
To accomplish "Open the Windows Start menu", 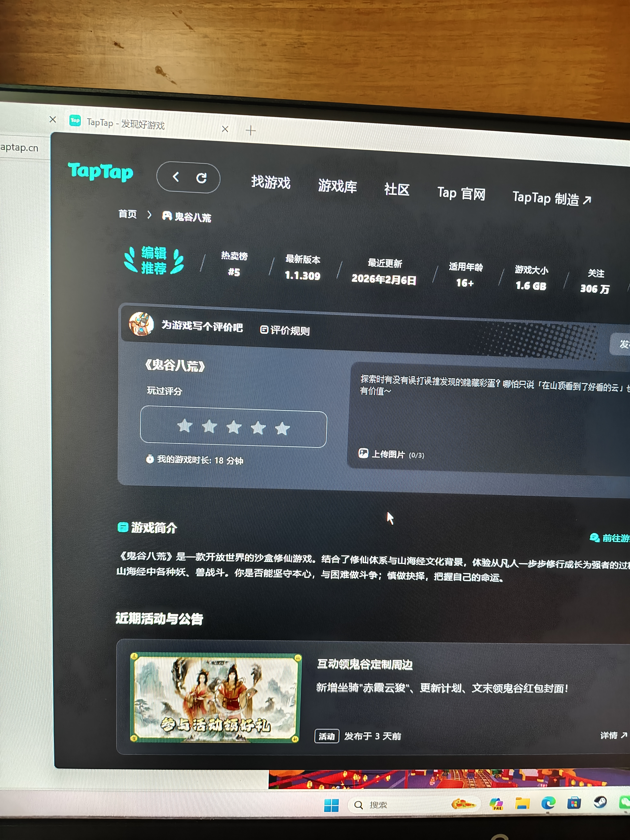I will tap(331, 805).
